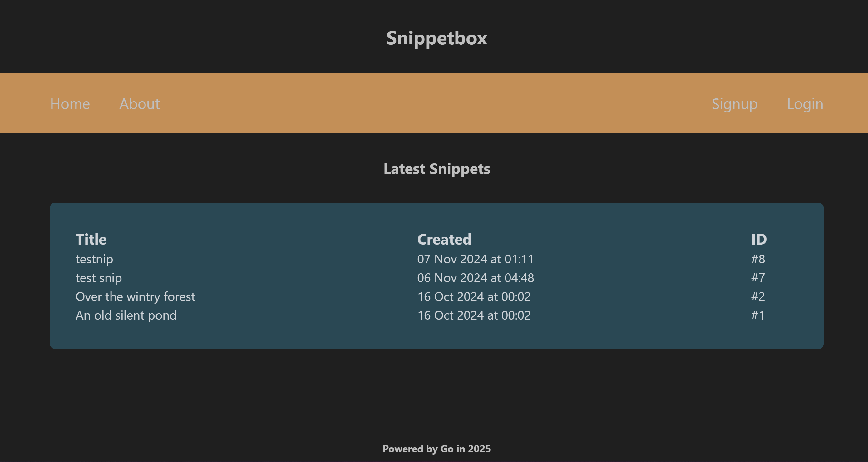The height and width of the screenshot is (462, 868).
Task: Open "An old silent pond" snippet
Action: [x=126, y=315]
